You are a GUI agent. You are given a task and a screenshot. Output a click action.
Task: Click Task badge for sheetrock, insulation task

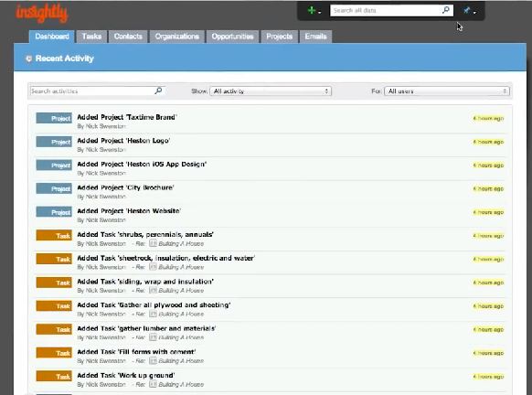(x=54, y=259)
